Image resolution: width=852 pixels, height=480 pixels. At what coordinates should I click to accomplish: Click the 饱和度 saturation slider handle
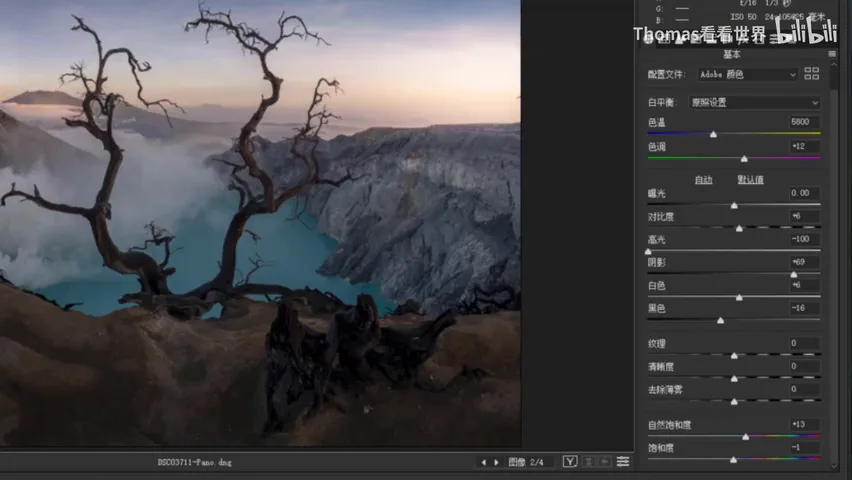[734, 460]
